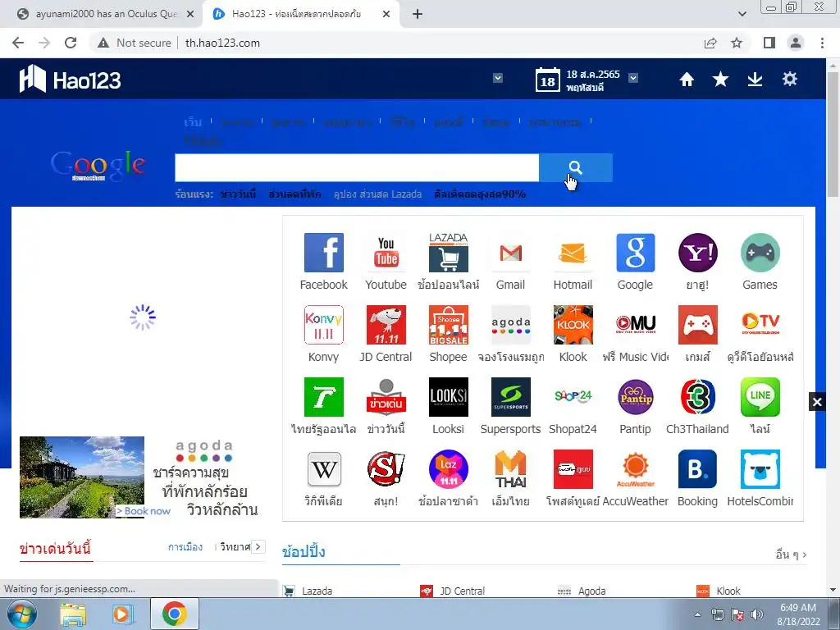This screenshot has height=630, width=840.
Task: Advance the news category tabs with arrow
Action: (x=258, y=546)
